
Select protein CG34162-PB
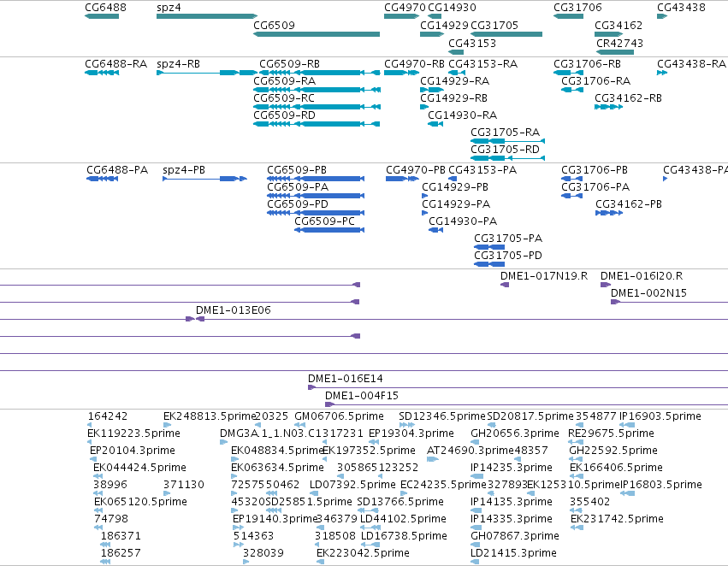click(x=609, y=213)
